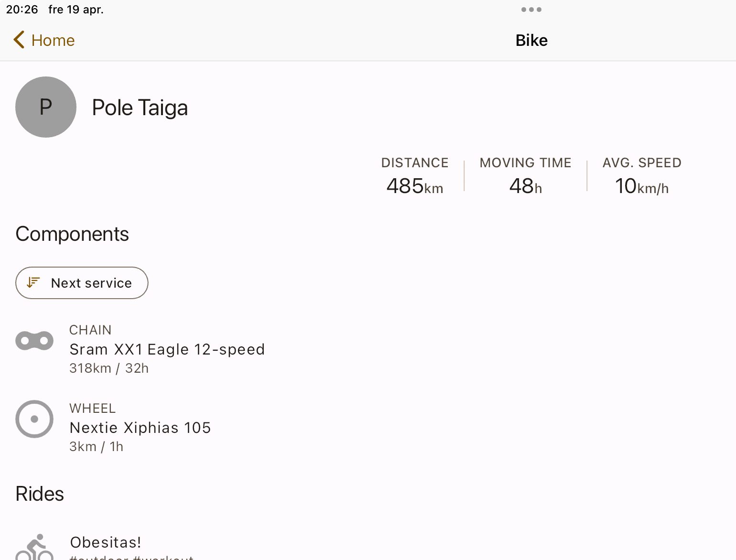Open the three-dot multitasking menu
Viewport: 736px width, 560px height.
[x=531, y=10]
